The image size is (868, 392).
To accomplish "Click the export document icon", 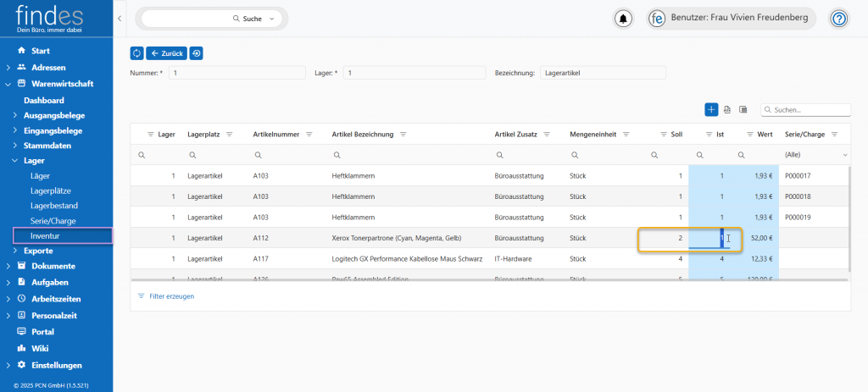I will pyautogui.click(x=726, y=110).
